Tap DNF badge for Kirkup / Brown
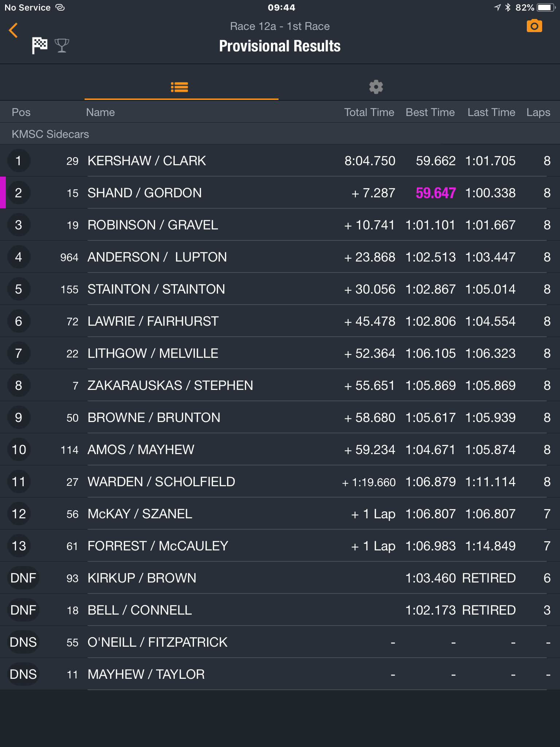This screenshot has height=747, width=560. pos(23,578)
